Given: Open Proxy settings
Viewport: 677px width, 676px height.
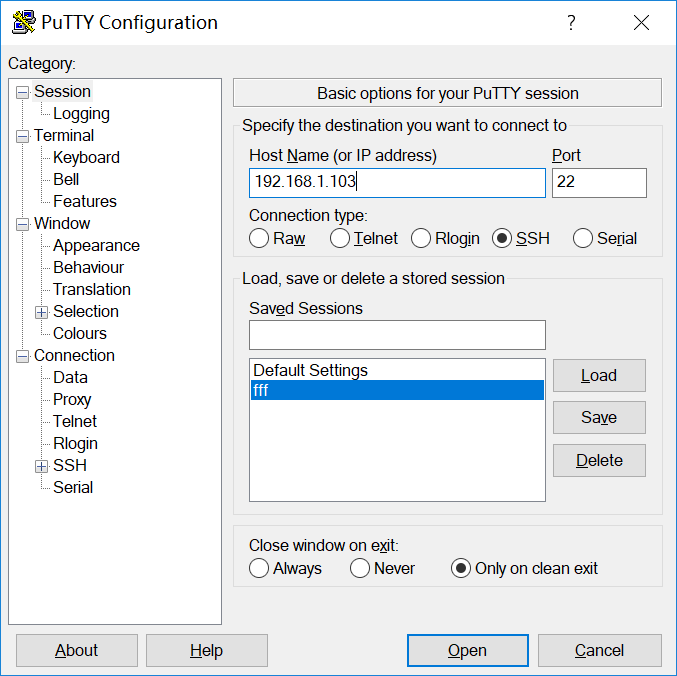Looking at the screenshot, I should tap(72, 400).
